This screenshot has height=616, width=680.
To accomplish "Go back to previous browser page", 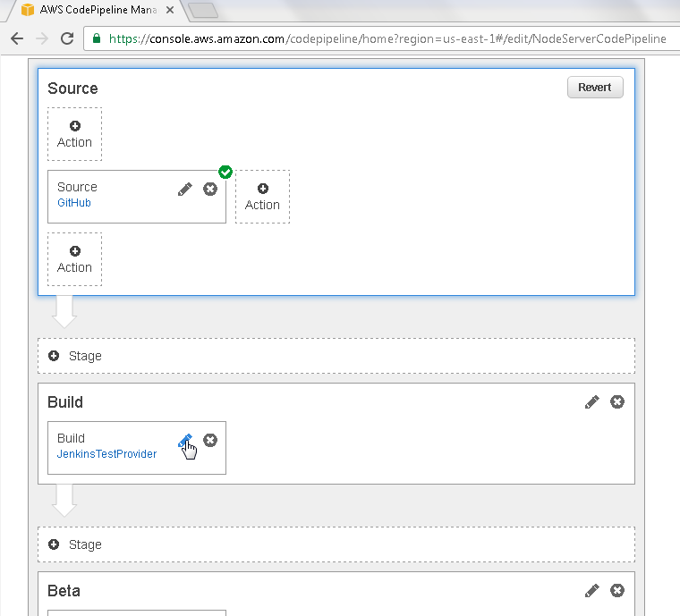I will pyautogui.click(x=17, y=38).
